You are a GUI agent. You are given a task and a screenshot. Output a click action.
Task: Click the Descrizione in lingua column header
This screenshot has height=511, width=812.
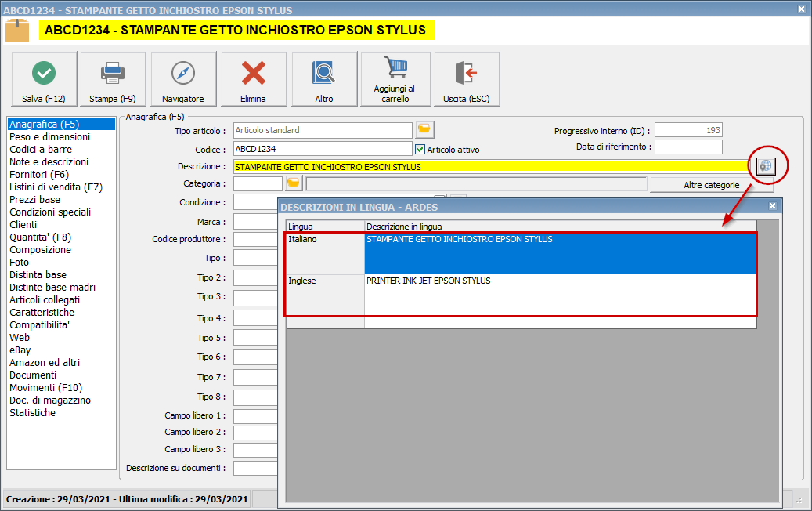pos(561,227)
